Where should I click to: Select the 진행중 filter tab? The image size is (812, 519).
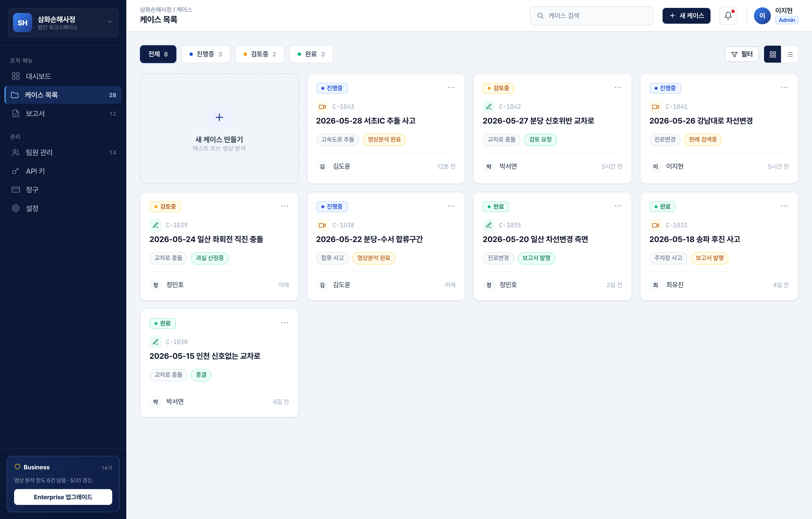206,54
